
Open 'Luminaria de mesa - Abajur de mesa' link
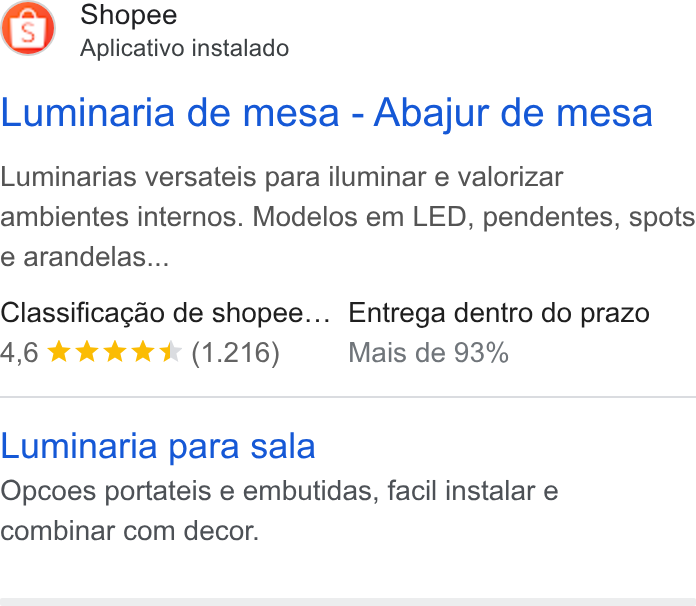(327, 114)
